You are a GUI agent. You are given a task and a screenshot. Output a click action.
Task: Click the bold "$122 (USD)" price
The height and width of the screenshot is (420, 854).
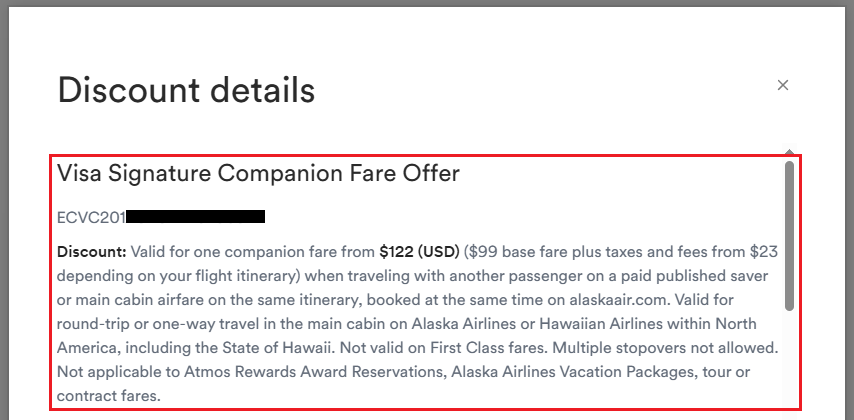[x=417, y=250]
